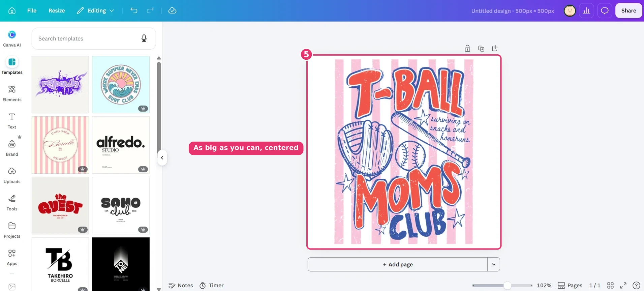Show the Pages view
644x291 pixels.
click(570, 285)
